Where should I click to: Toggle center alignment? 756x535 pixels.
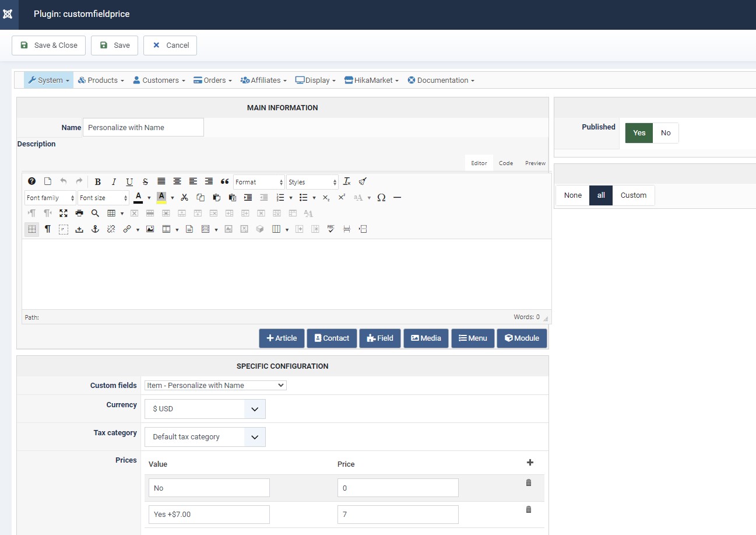[177, 181]
